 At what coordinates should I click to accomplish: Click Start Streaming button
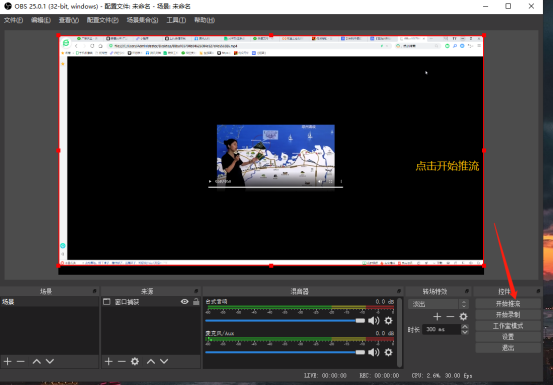pyautogui.click(x=508, y=304)
